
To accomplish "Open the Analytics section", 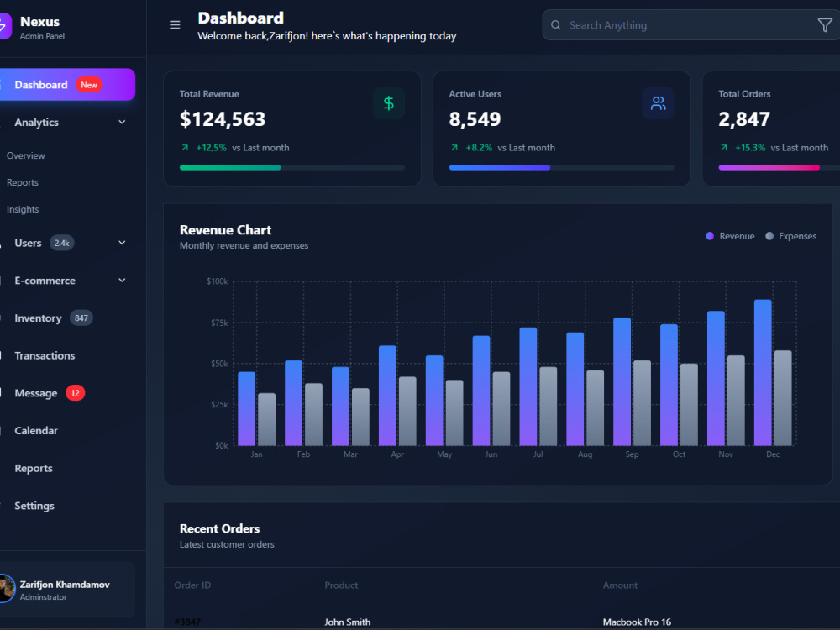I will pos(67,122).
